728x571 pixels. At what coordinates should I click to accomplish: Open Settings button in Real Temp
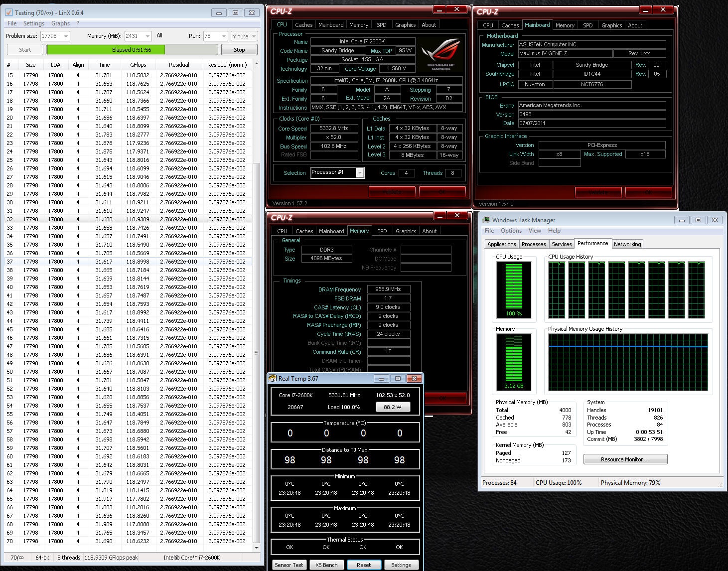pyautogui.click(x=401, y=565)
